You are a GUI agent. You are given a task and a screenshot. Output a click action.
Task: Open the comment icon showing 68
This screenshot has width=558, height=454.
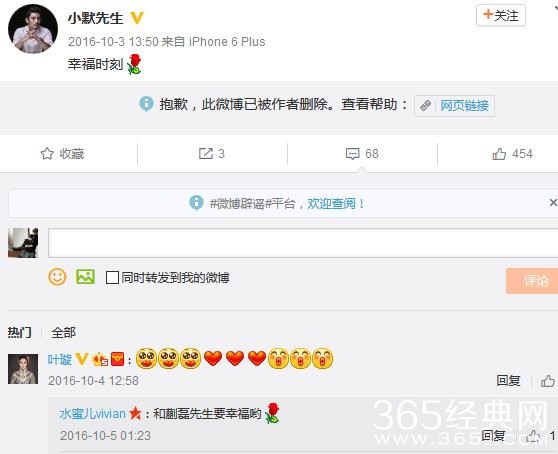tap(352, 154)
